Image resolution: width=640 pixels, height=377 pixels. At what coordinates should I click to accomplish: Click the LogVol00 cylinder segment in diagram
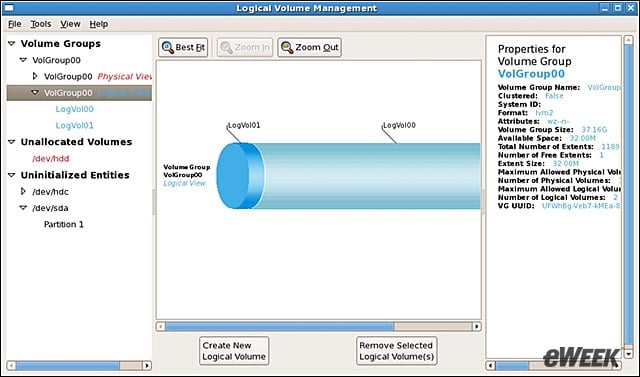pyautogui.click(x=371, y=176)
